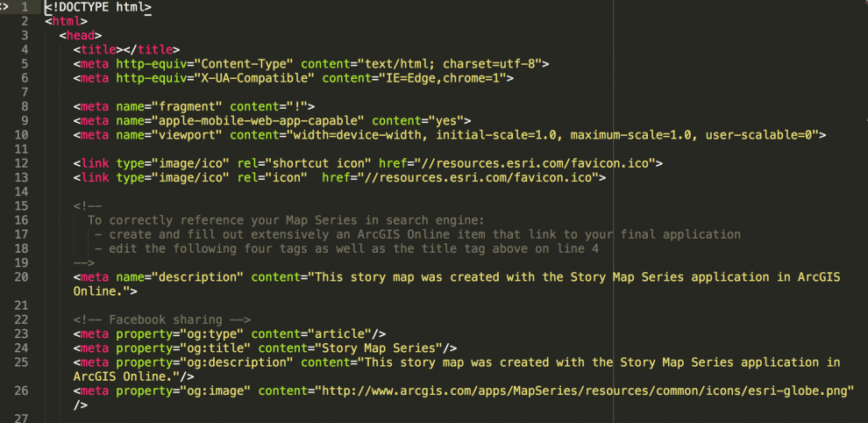Click line number 12 in the gutter

point(22,163)
